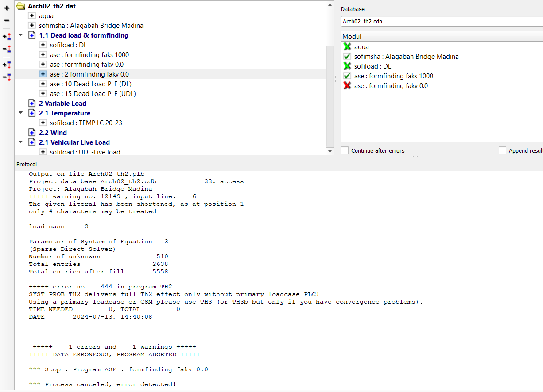Toggle plus box of ase : formfinding fakv 0.0
The width and height of the screenshot is (543, 392).
click(43, 64)
